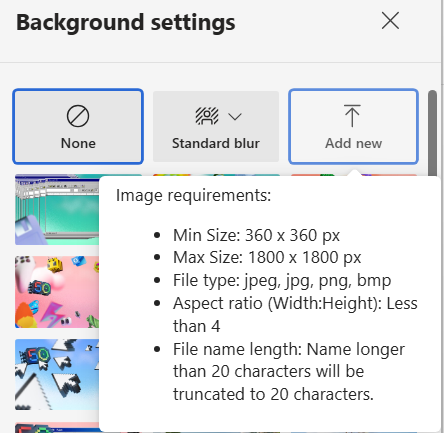Click the Max Size requirement line
The height and width of the screenshot is (433, 444).
tap(267, 257)
